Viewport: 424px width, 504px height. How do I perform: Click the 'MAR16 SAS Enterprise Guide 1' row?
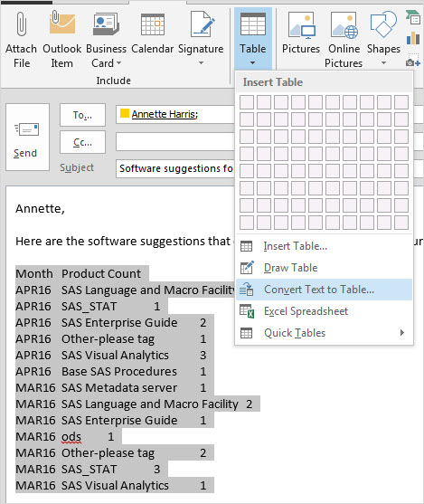(x=111, y=421)
